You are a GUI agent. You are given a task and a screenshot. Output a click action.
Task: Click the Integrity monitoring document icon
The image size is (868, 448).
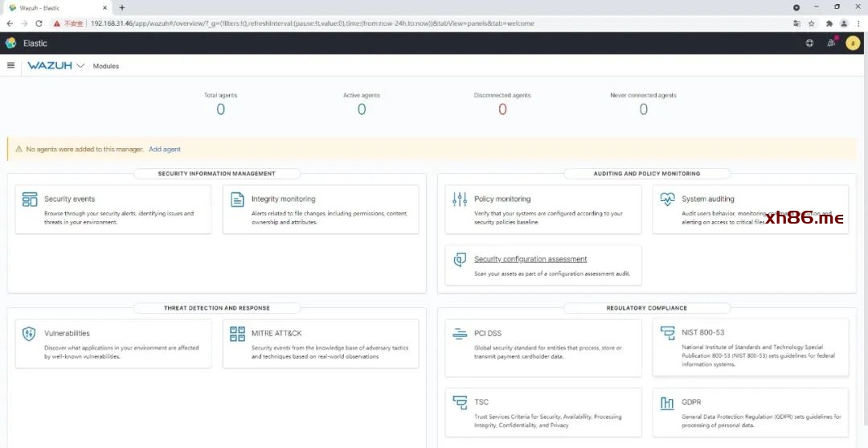(x=237, y=199)
